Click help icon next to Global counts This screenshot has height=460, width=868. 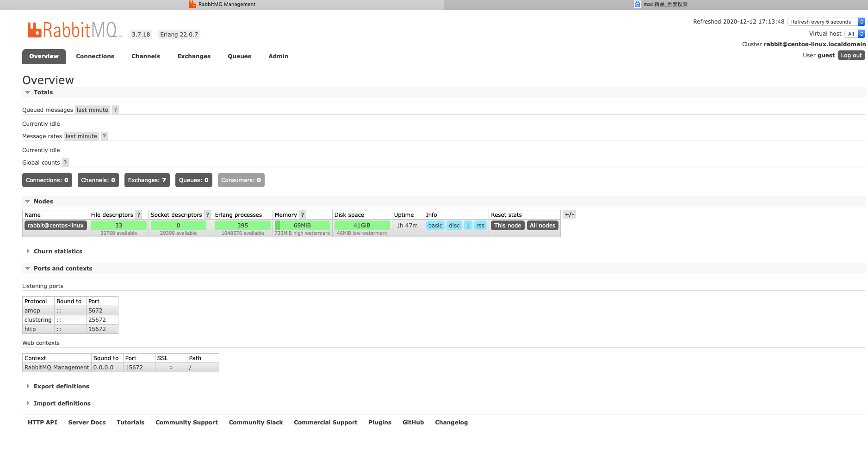65,163
